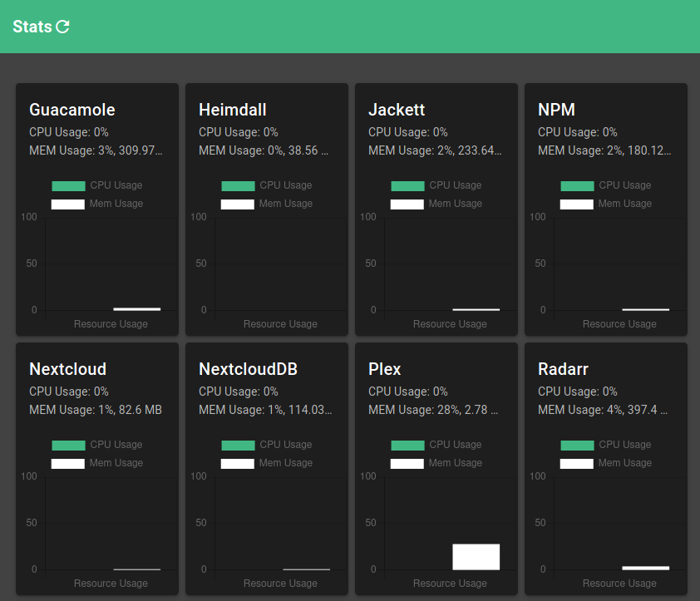Click 'CPU Usage: 0%' text in Plex card
The image size is (700, 601).
pyautogui.click(x=408, y=392)
